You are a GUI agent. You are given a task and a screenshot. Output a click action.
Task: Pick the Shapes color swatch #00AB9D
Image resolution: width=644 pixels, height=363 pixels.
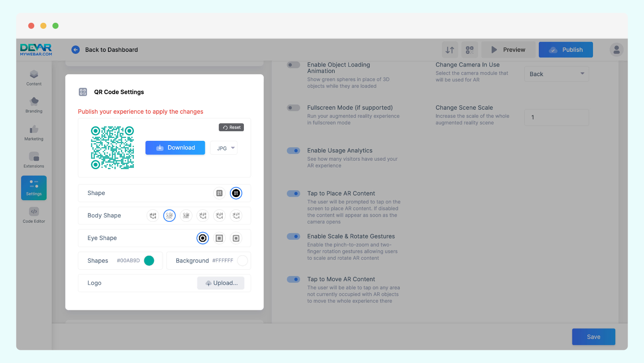[149, 260]
